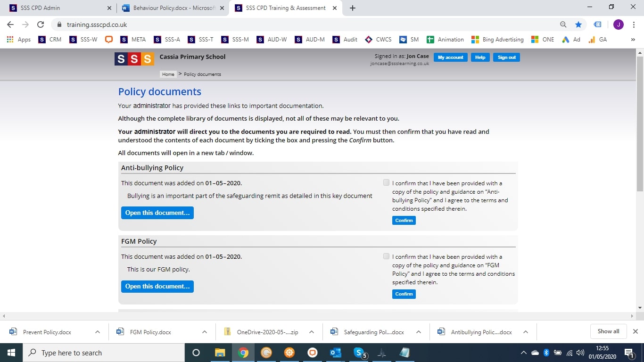Viewport: 644px width, 362px height.
Task: Show more bookmarks with double chevron
Action: [633, 40]
